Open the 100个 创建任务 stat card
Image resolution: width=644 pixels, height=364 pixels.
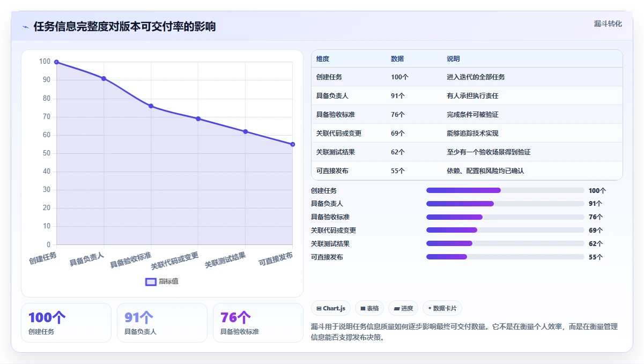(66, 323)
